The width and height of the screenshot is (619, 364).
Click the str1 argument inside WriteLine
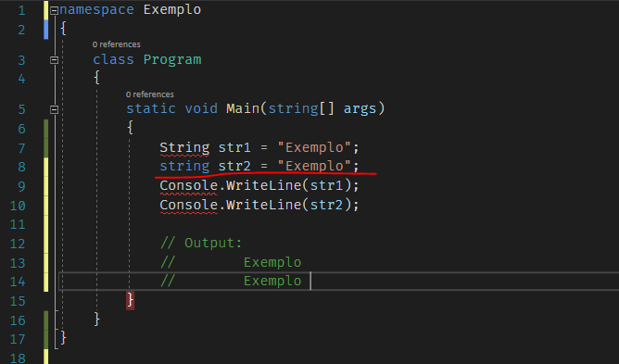tap(326, 185)
